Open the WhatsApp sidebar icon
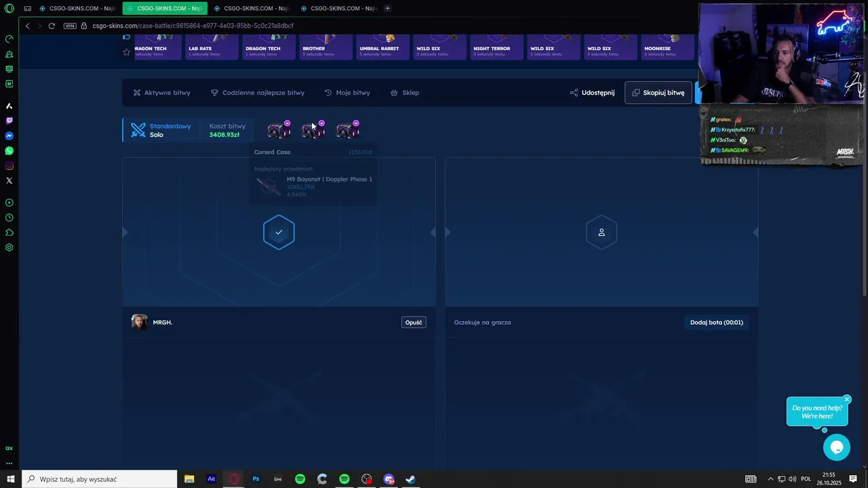This screenshot has width=868, height=488. (x=9, y=150)
